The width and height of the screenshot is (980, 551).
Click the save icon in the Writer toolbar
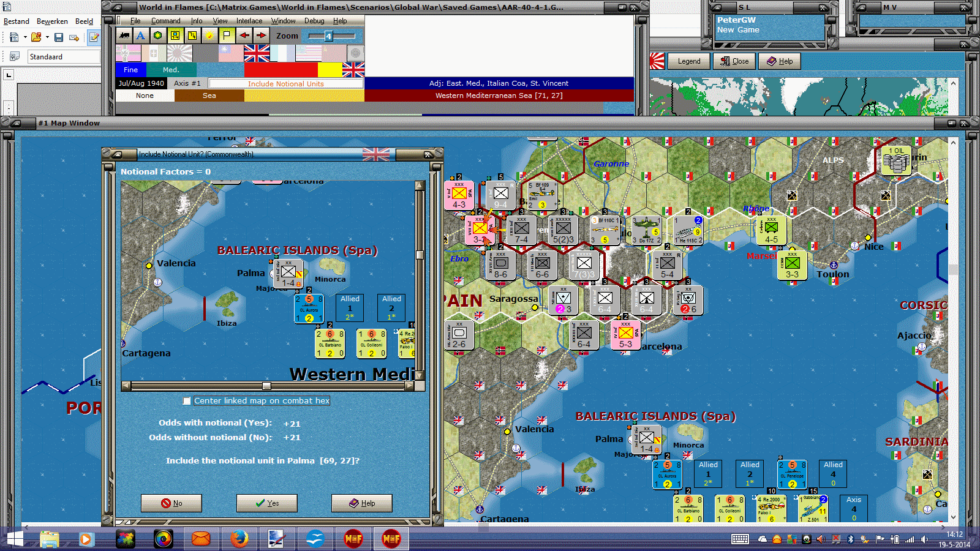[59, 37]
